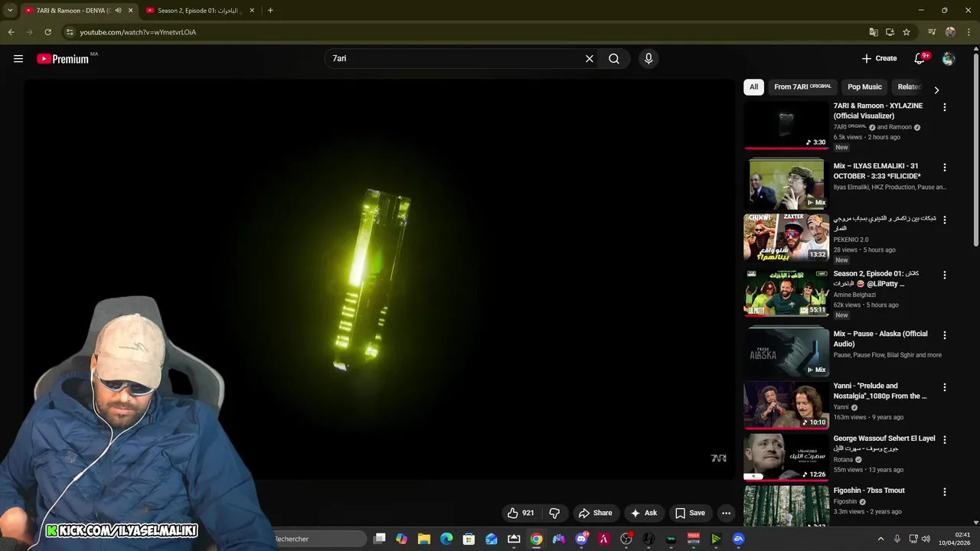Open options for 7ARI & Ramoon XYLAZINE video
The image size is (980, 551).
[944, 108]
